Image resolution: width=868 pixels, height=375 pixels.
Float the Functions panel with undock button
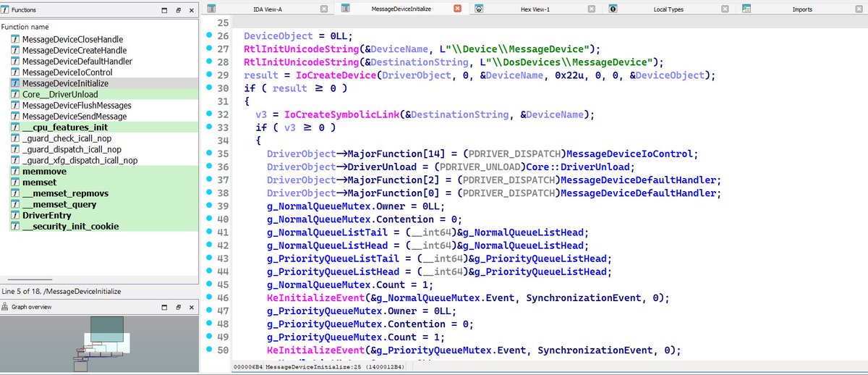pos(179,11)
